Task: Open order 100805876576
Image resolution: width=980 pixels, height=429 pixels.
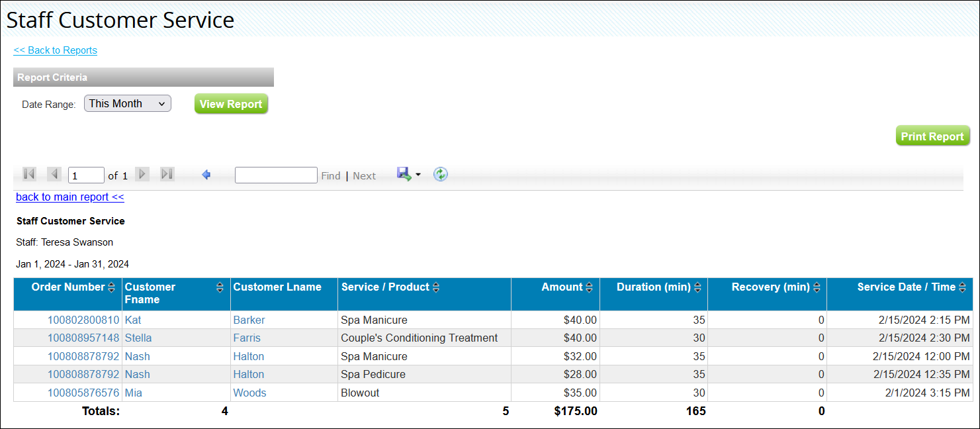Action: click(83, 393)
